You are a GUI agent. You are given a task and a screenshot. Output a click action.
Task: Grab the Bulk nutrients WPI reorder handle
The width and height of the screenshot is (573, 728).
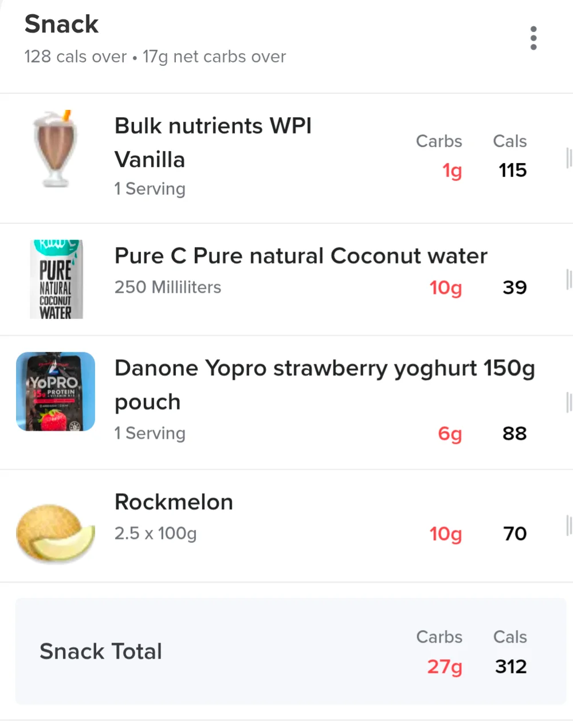[x=568, y=158]
